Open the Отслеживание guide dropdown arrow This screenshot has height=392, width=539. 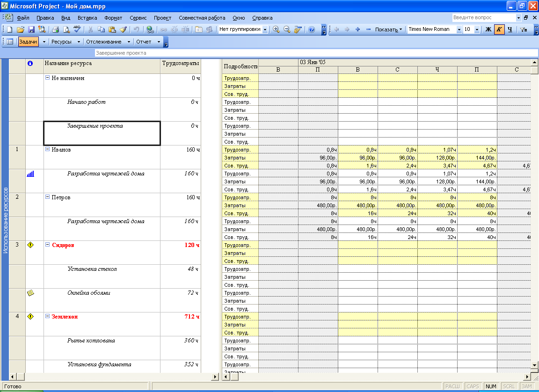pyautogui.click(x=129, y=42)
